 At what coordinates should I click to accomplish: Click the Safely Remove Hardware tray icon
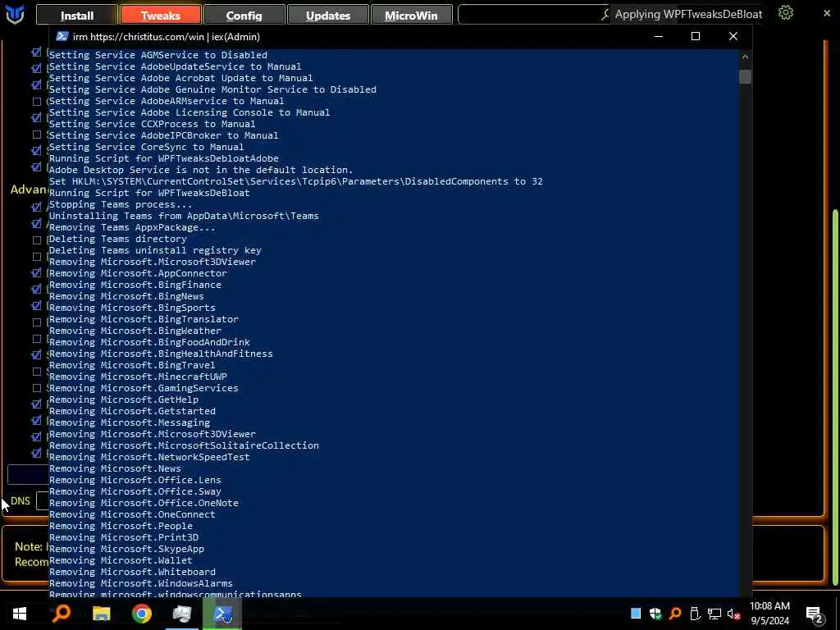point(695,614)
